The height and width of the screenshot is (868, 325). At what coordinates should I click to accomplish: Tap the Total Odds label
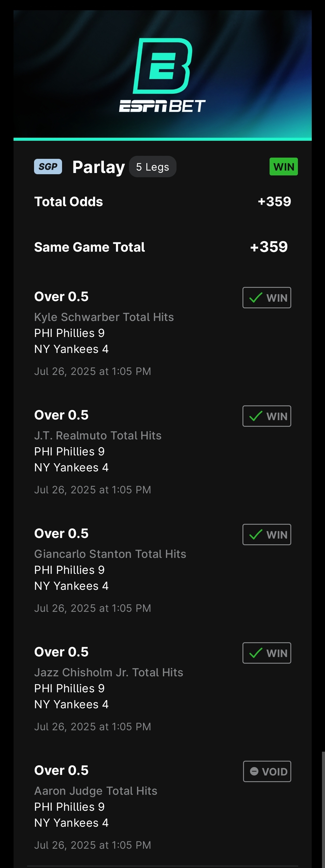[x=69, y=202]
